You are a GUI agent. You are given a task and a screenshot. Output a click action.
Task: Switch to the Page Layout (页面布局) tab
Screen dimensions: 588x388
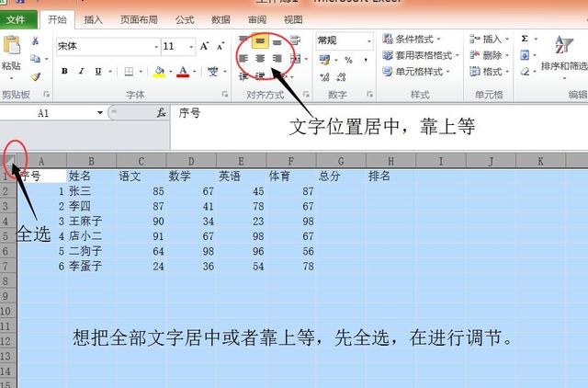tap(139, 19)
